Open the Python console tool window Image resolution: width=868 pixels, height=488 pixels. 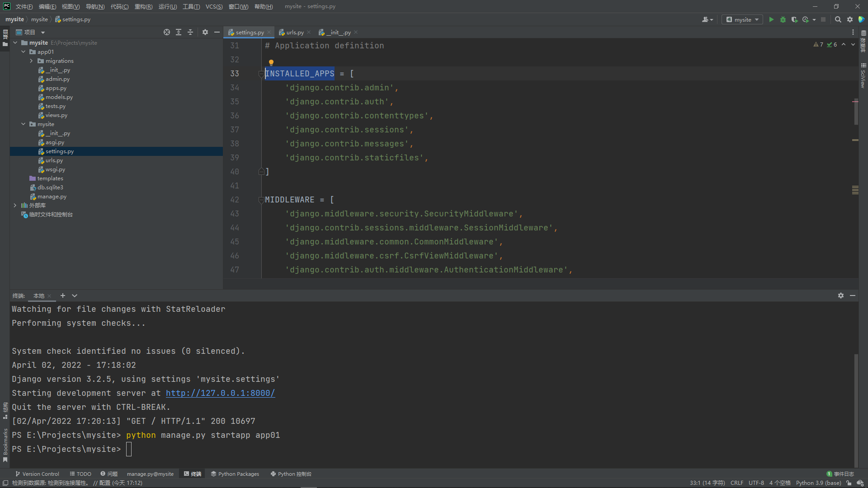tap(291, 474)
